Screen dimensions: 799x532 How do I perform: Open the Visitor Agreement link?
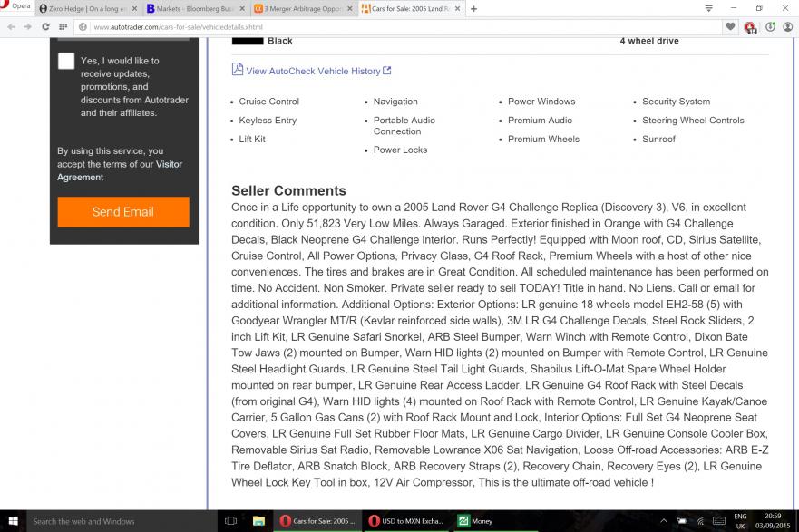point(119,170)
